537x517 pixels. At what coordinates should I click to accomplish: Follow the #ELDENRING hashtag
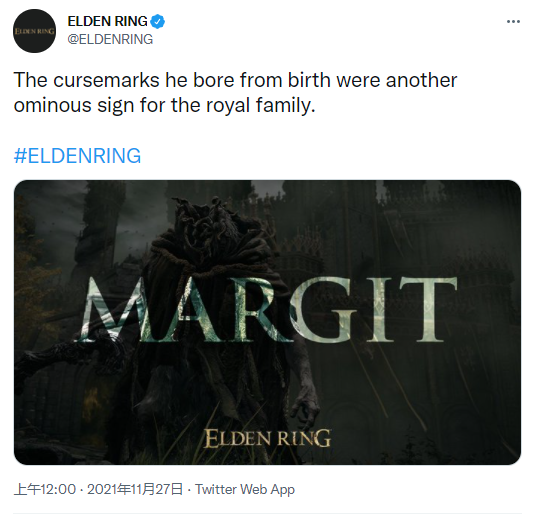point(77,155)
